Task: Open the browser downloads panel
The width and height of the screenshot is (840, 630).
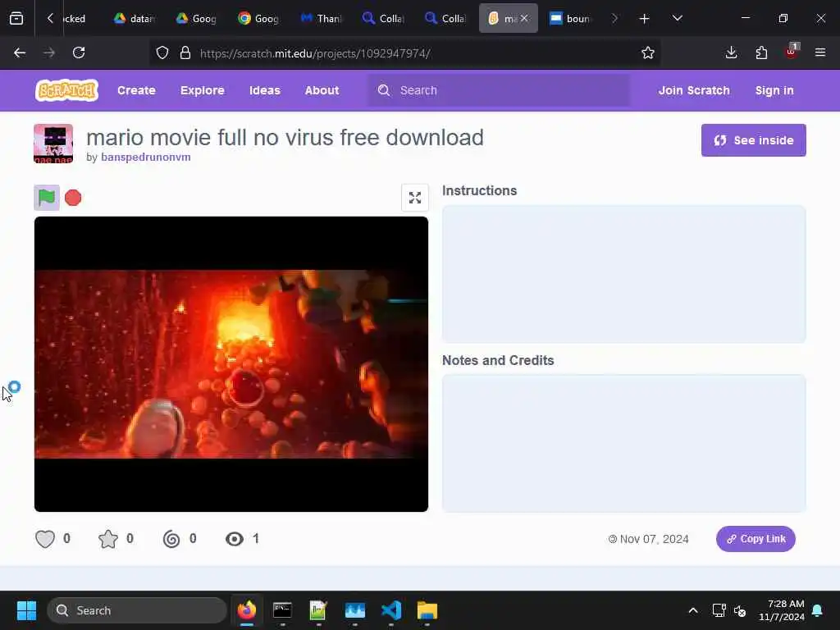Action: 731,52
